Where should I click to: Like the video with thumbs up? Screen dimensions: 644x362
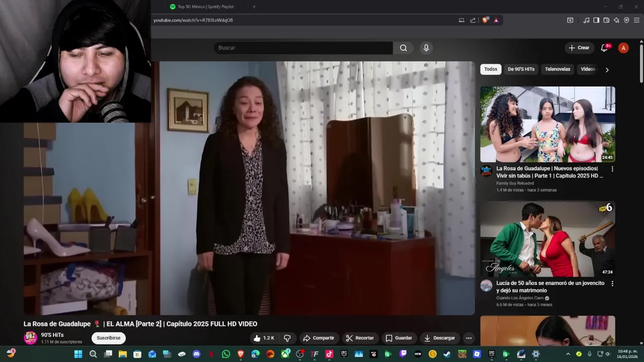pyautogui.click(x=264, y=338)
